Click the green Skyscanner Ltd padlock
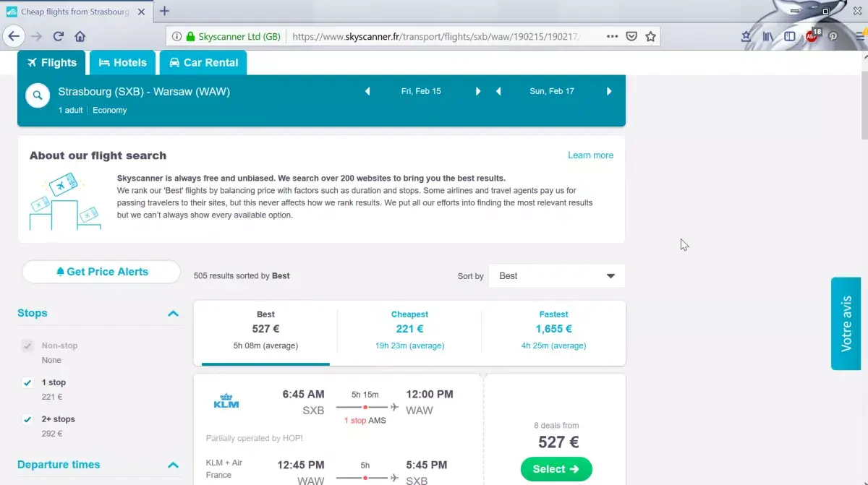 click(x=190, y=36)
